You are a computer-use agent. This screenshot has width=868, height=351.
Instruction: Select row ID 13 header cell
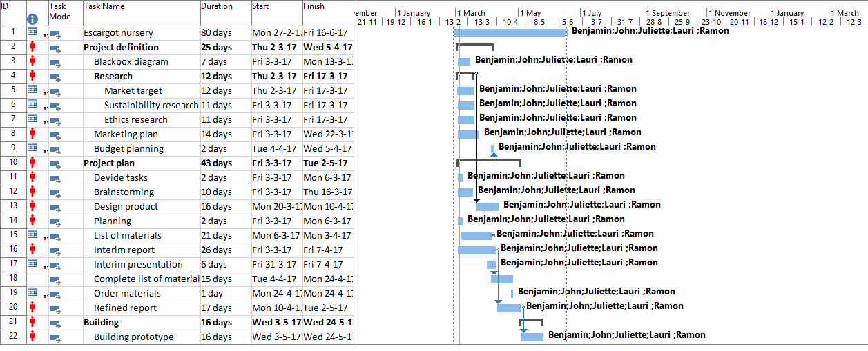pyautogui.click(x=13, y=206)
